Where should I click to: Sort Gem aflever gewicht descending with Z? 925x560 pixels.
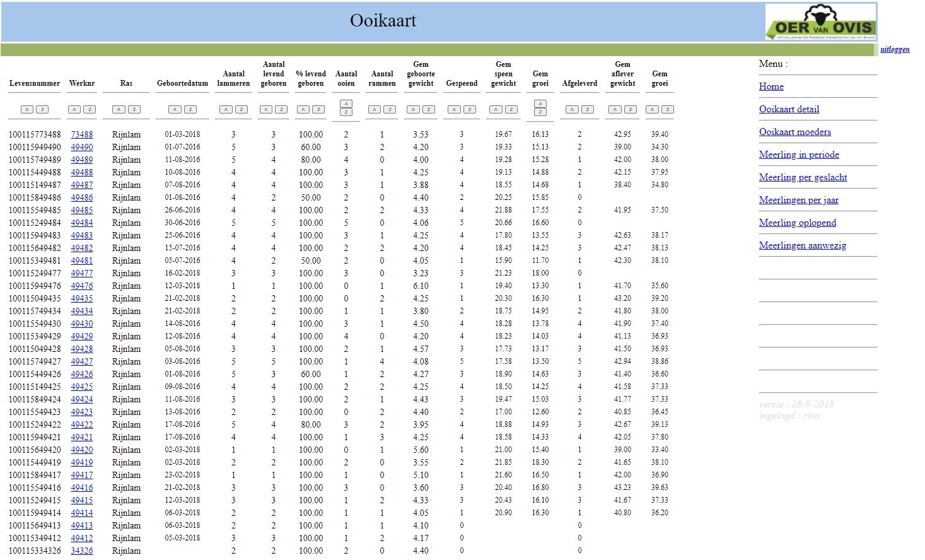tap(630, 110)
